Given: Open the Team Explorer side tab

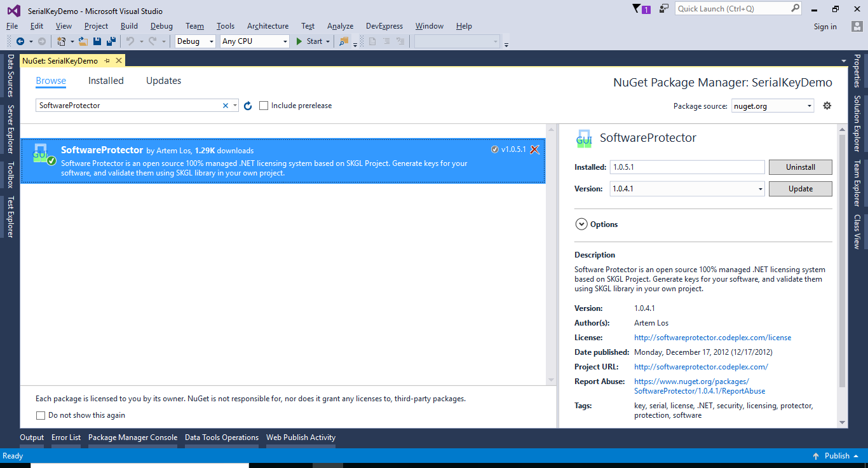Looking at the screenshot, I should tap(857, 184).
